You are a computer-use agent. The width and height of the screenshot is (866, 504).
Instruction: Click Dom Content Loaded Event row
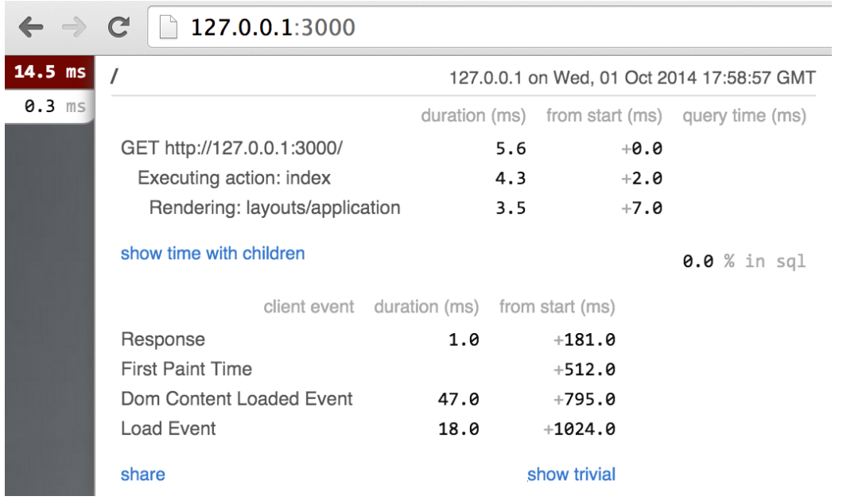coord(236,399)
